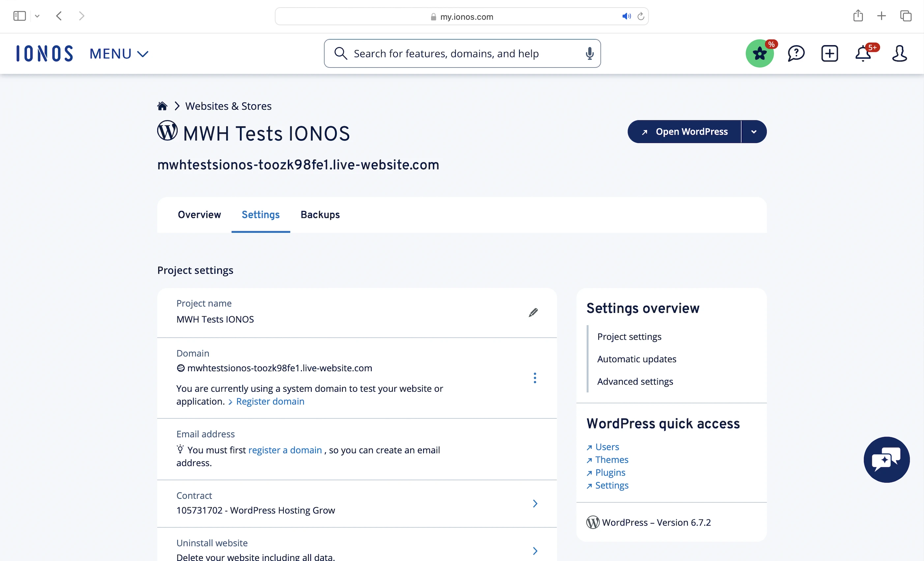The height and width of the screenshot is (561, 924).
Task: Expand the Contract row chevron
Action: [535, 503]
